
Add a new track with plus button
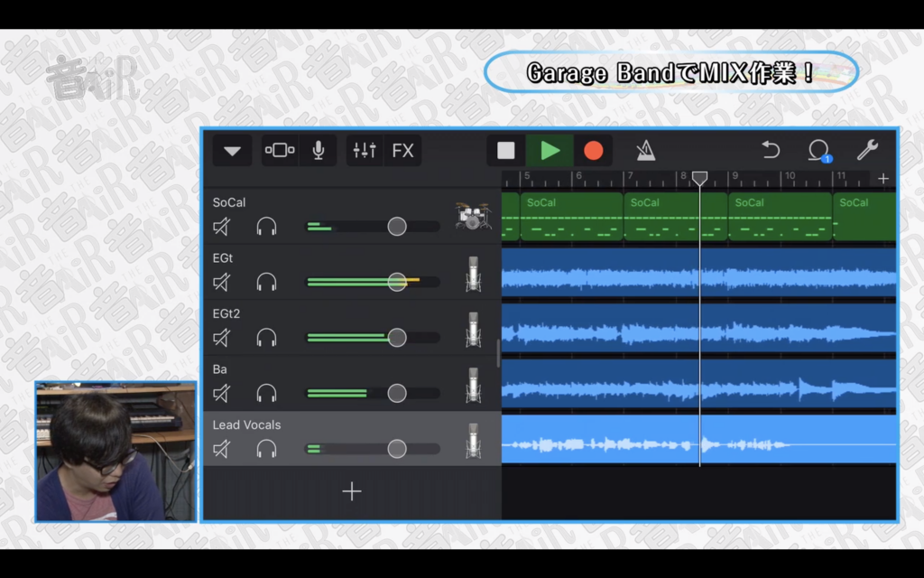click(352, 491)
